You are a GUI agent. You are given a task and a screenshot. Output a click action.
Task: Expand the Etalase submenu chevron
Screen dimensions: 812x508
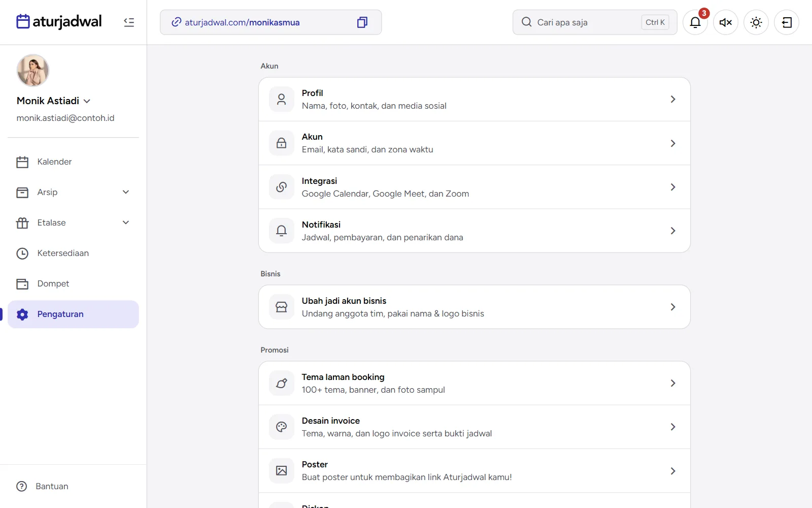point(126,223)
